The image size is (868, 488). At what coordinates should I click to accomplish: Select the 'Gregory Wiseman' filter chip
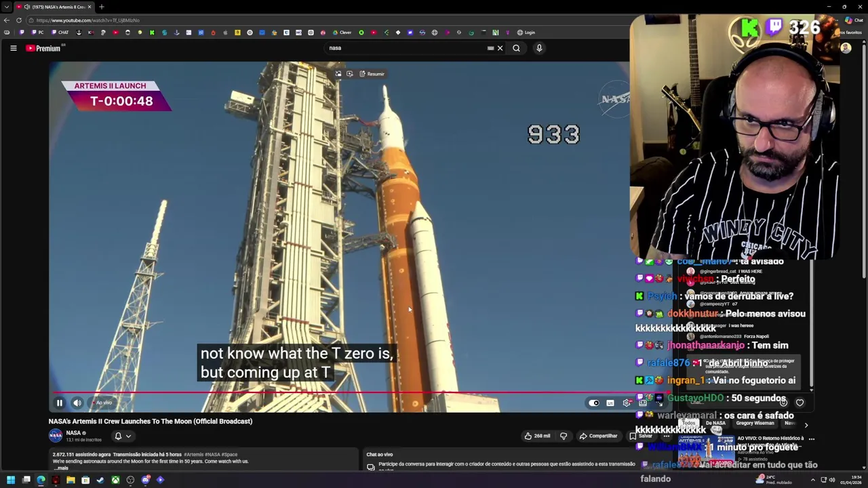coord(755,423)
